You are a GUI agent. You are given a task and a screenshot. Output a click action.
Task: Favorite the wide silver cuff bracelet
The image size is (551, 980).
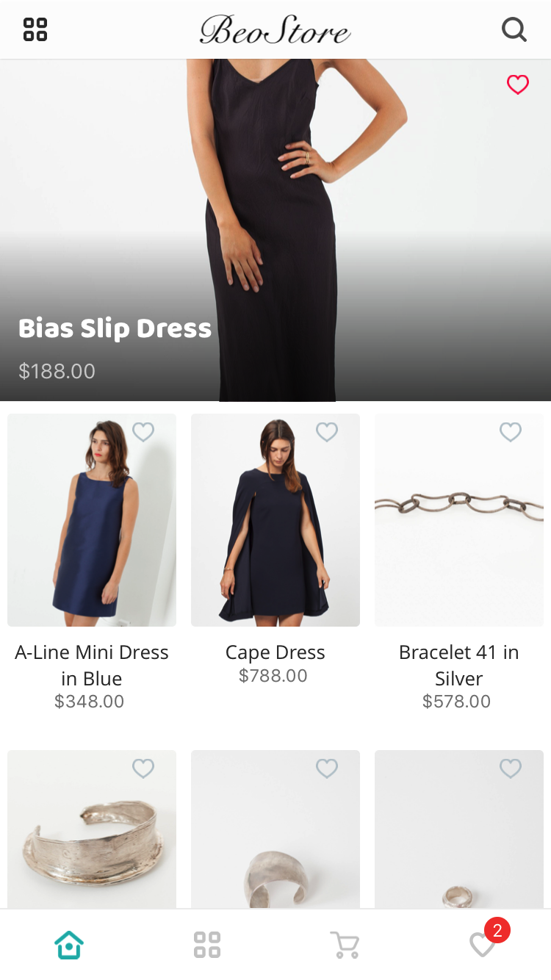143,768
